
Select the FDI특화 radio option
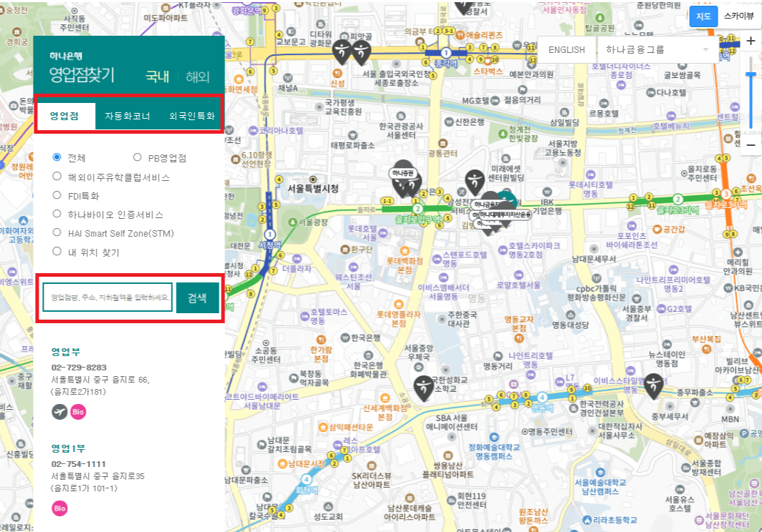pos(57,195)
